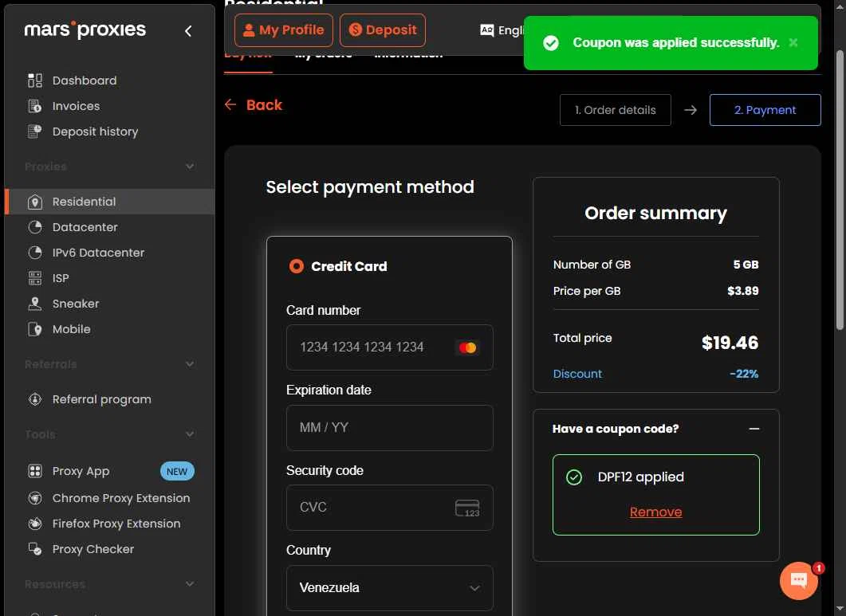Select the Credit Card radio button
The image size is (846, 616).
[x=296, y=266]
